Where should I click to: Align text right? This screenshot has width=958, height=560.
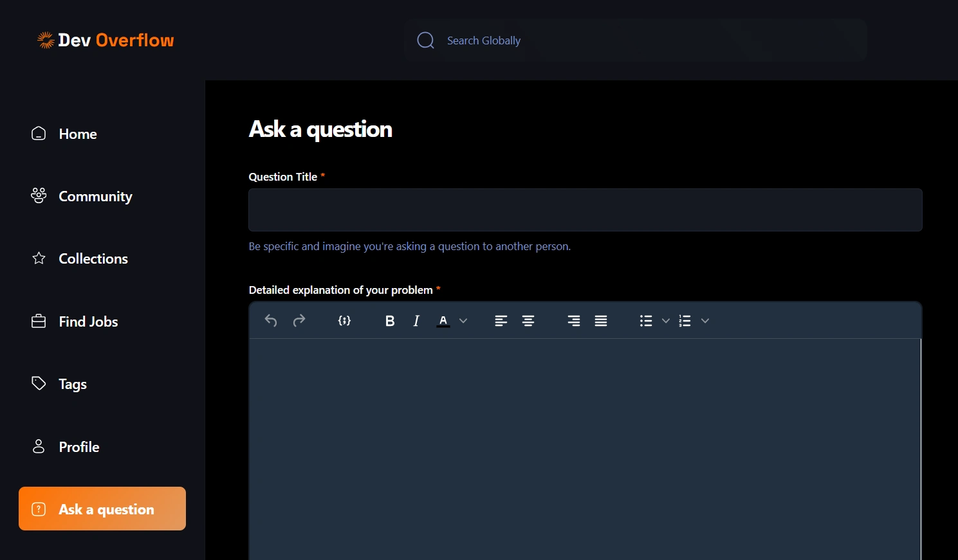click(x=574, y=321)
